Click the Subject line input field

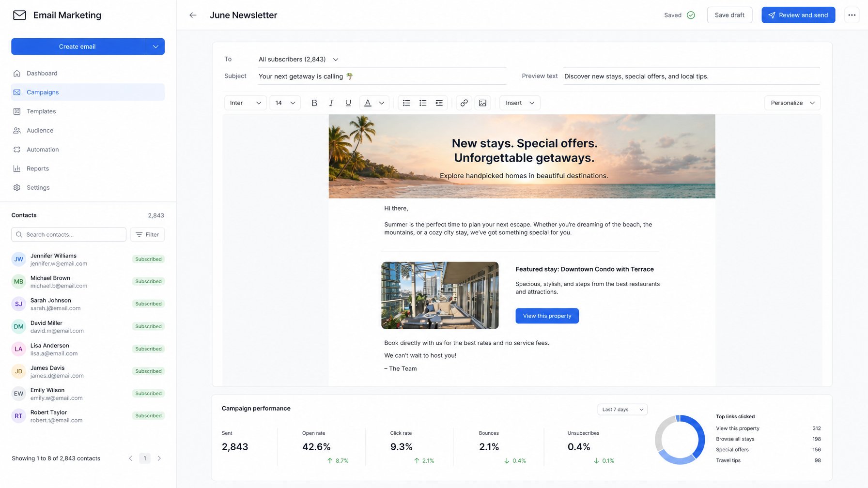click(x=382, y=76)
